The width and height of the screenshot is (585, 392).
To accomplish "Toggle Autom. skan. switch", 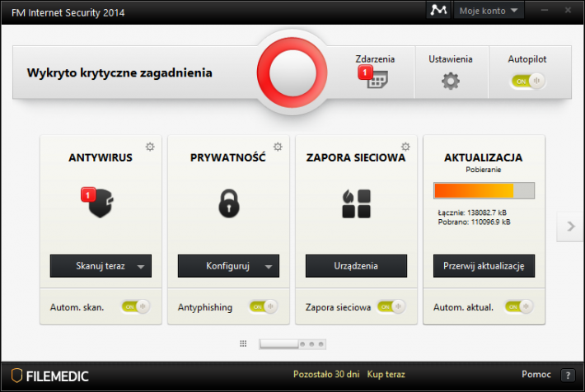I will point(136,306).
